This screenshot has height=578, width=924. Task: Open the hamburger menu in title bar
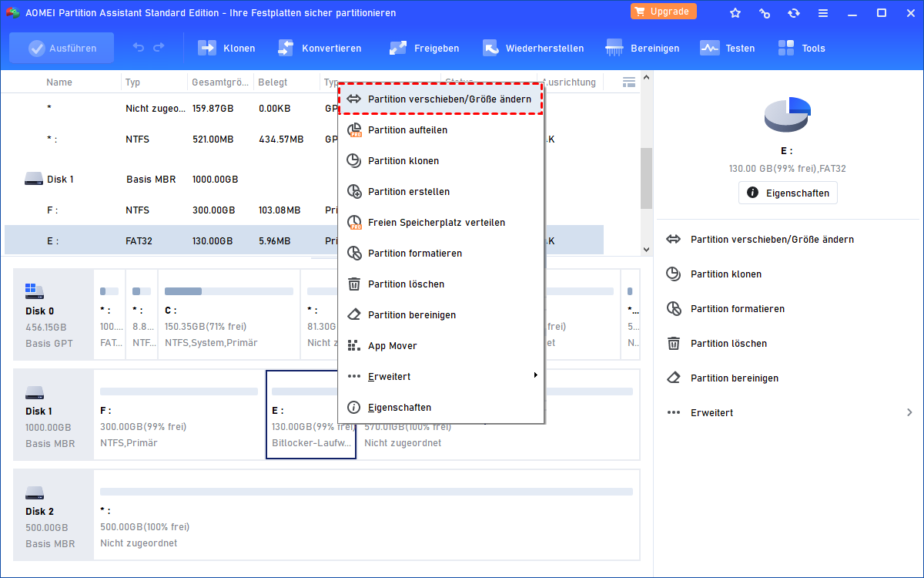823,12
